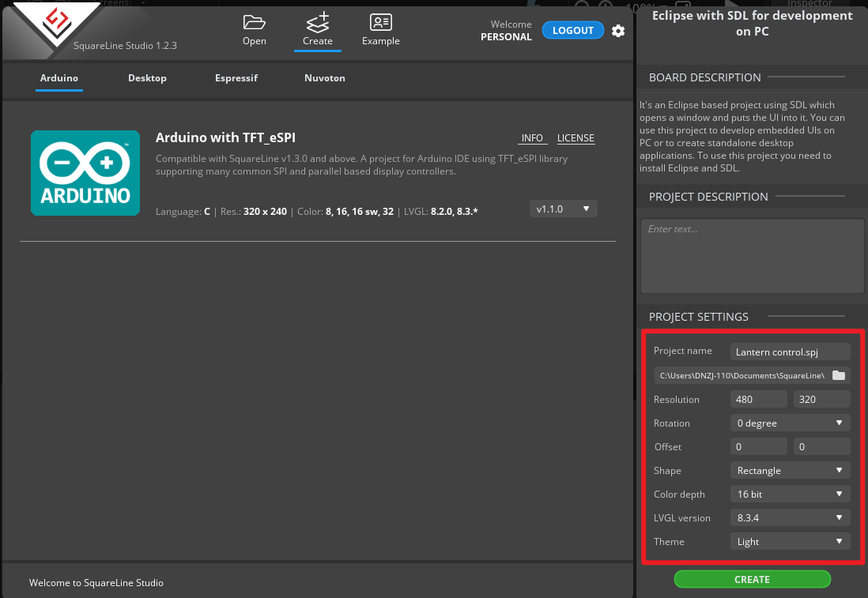Viewport: 868px width, 598px height.
Task: Open the LICENSE link for Arduino board
Action: coord(576,138)
